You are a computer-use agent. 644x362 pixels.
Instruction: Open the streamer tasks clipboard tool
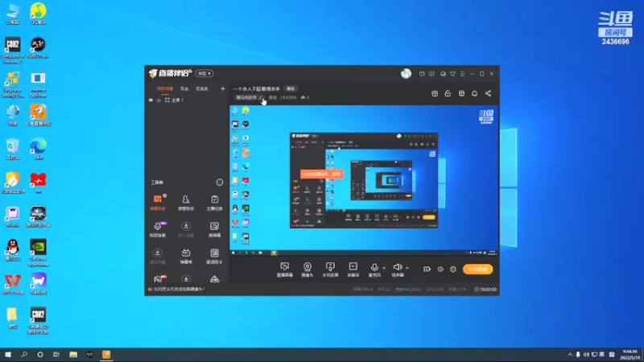214,203
